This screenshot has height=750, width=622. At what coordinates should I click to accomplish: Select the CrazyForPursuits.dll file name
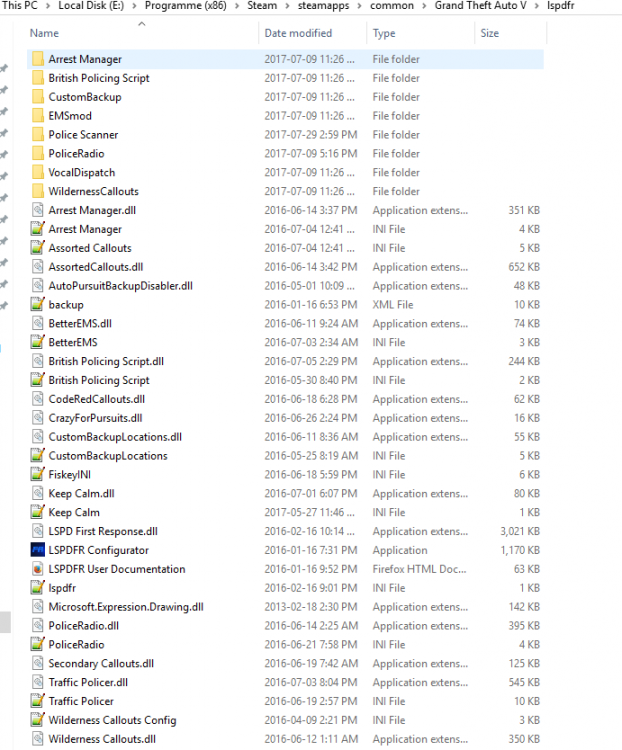95,418
